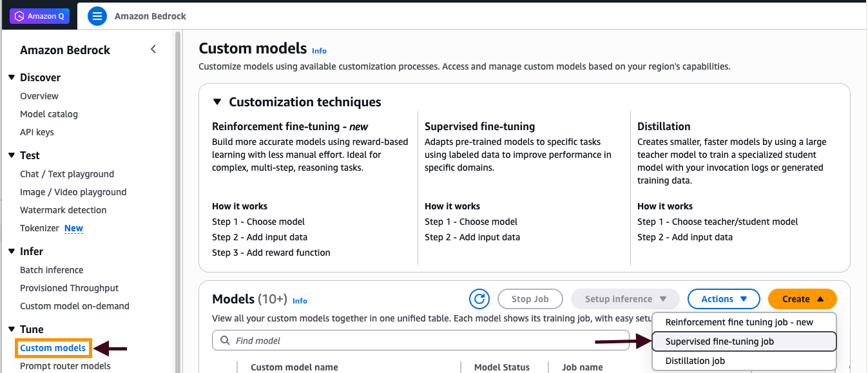Open the Custom models Info link
This screenshot has height=373, width=868.
(319, 50)
